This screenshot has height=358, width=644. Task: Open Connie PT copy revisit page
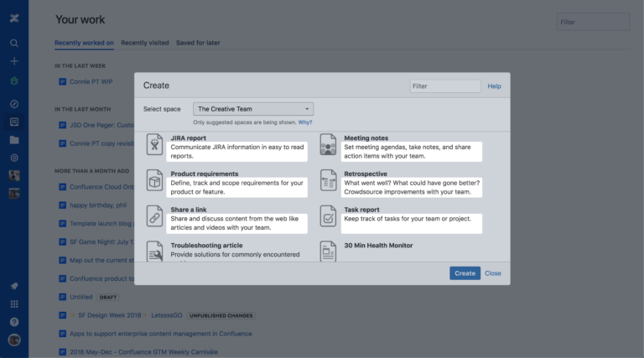[101, 143]
